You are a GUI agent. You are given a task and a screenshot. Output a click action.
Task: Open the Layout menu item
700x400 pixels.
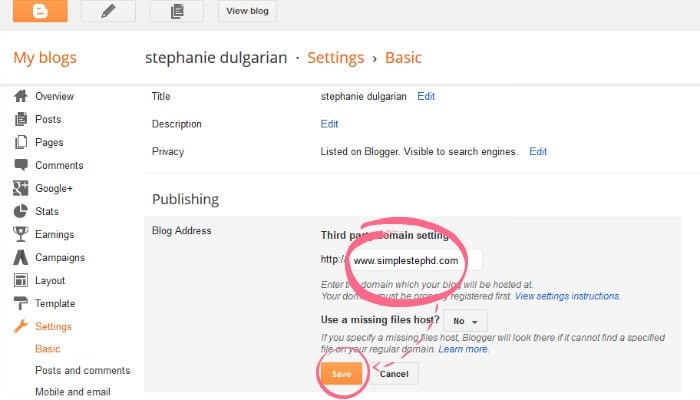pos(50,280)
